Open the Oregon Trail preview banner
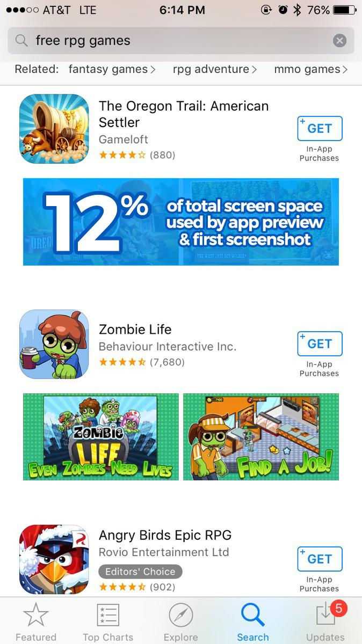362x644 pixels. tap(181, 222)
